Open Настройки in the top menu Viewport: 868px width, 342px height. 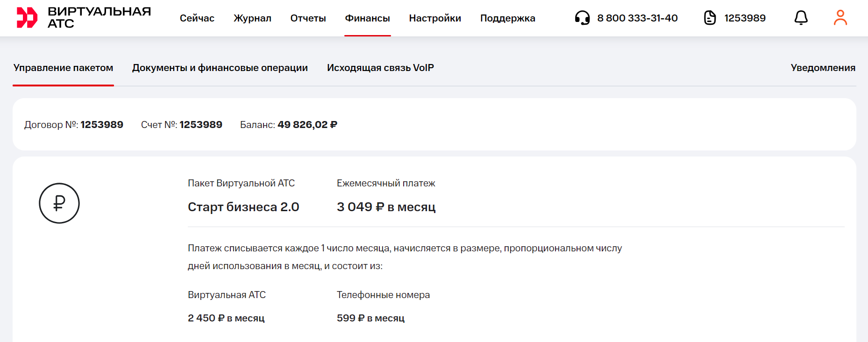tap(435, 18)
